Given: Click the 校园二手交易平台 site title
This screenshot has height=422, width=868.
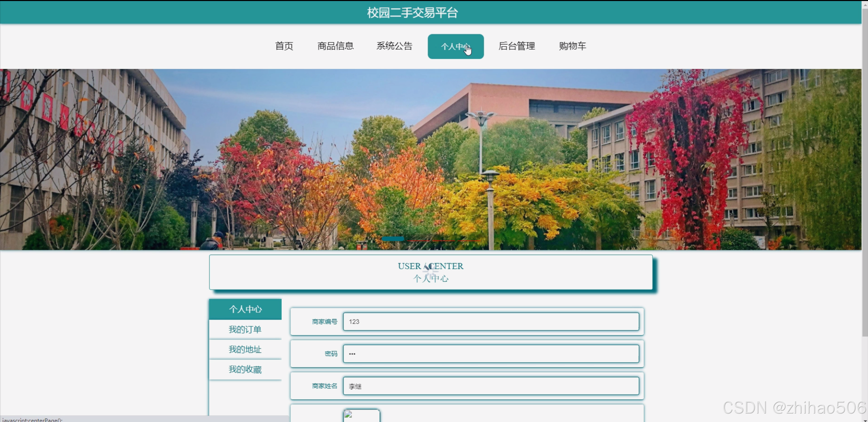Looking at the screenshot, I should tap(412, 13).
